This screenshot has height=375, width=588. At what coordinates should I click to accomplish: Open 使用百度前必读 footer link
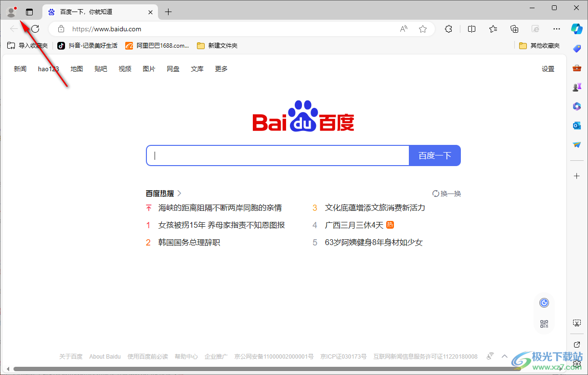(x=148, y=357)
